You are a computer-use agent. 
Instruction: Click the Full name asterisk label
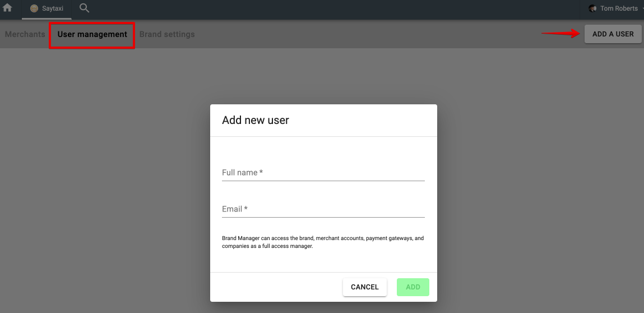click(x=261, y=173)
